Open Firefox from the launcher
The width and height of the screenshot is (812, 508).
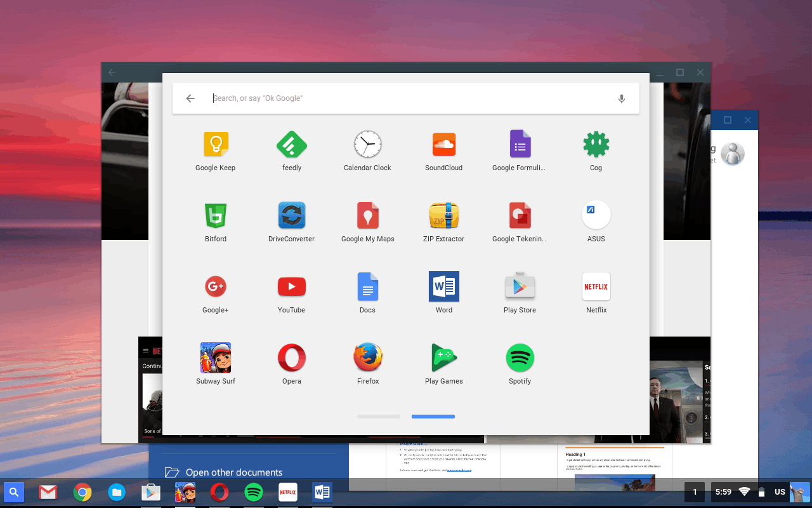coord(368,358)
